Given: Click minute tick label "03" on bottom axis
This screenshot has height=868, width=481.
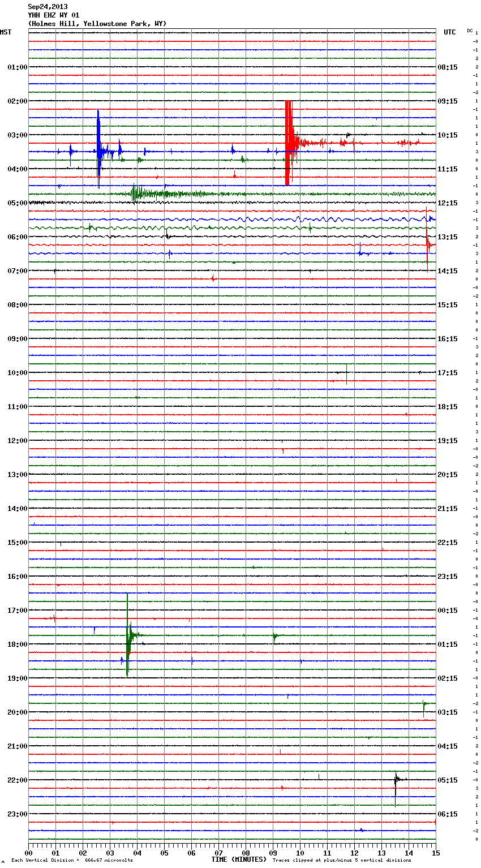Looking at the screenshot, I should point(110,853).
